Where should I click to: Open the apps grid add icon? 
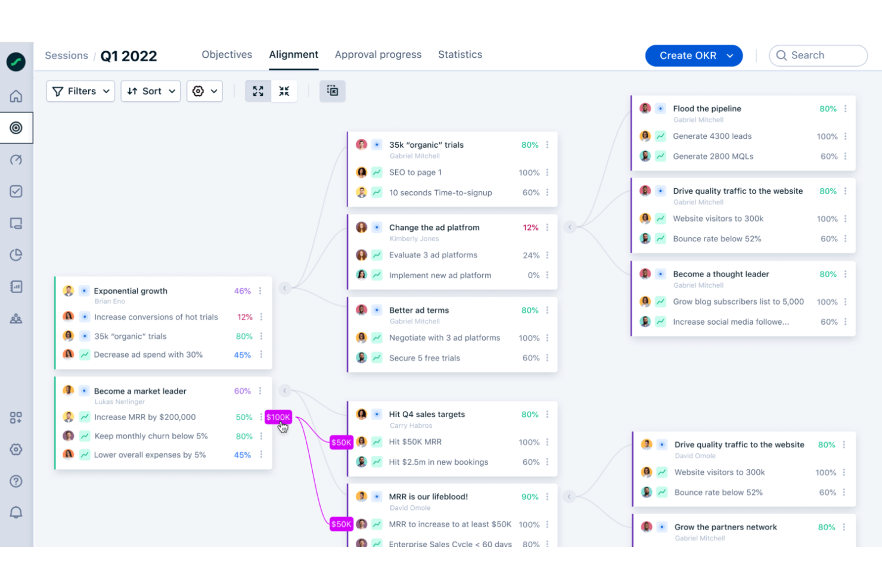[x=16, y=418]
